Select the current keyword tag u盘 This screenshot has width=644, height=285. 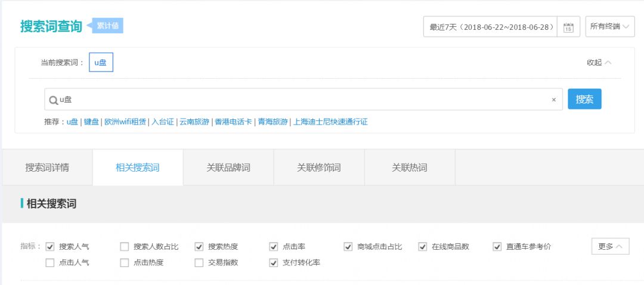(101, 63)
